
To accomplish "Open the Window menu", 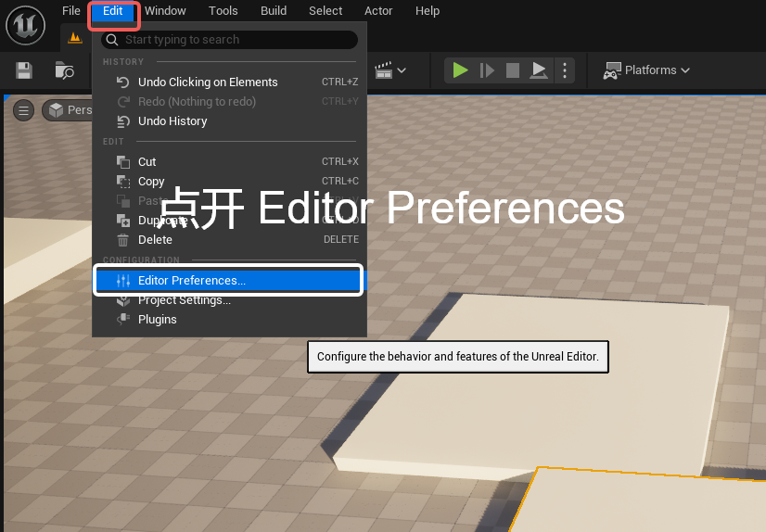I will tap(165, 11).
